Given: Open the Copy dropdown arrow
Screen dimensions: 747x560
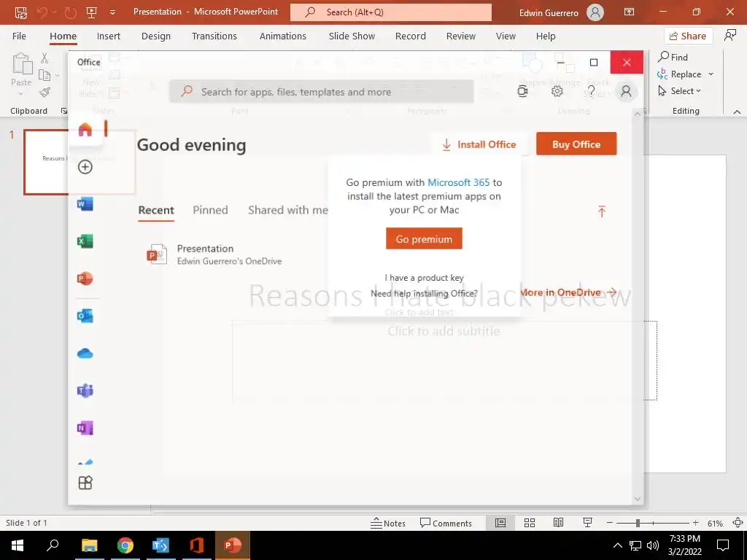Looking at the screenshot, I should (x=57, y=75).
